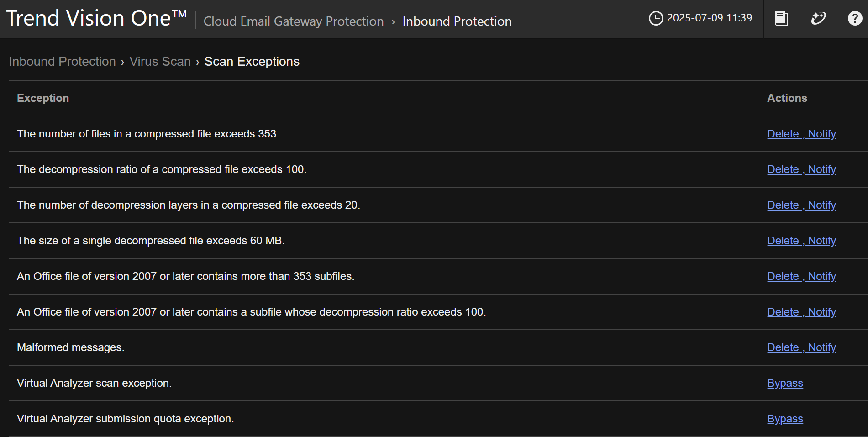The height and width of the screenshot is (437, 868).
Task: Edit action for decompression ratio exceeds 100 row
Action: (x=801, y=169)
